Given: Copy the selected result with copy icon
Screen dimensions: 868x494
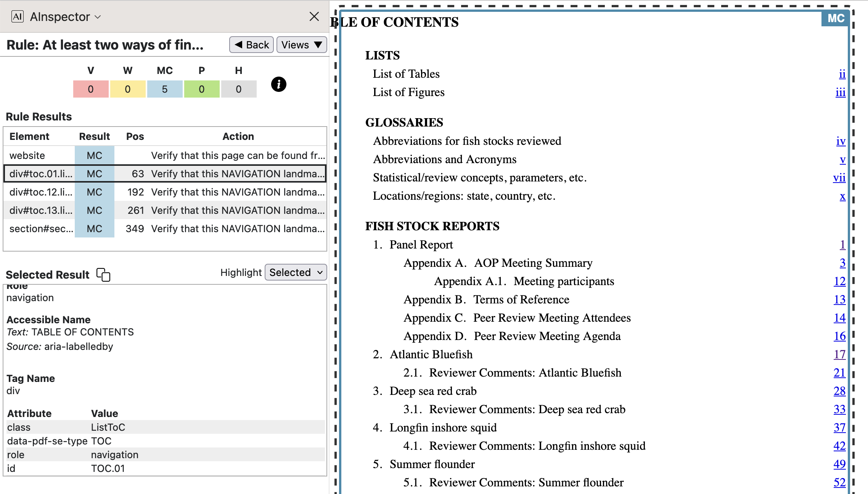Looking at the screenshot, I should [x=103, y=274].
